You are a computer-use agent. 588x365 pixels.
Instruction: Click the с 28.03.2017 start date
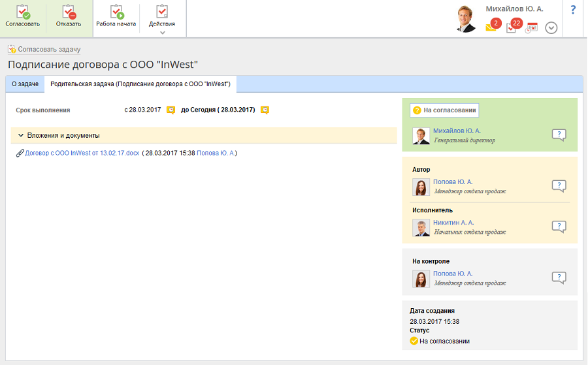[142, 110]
